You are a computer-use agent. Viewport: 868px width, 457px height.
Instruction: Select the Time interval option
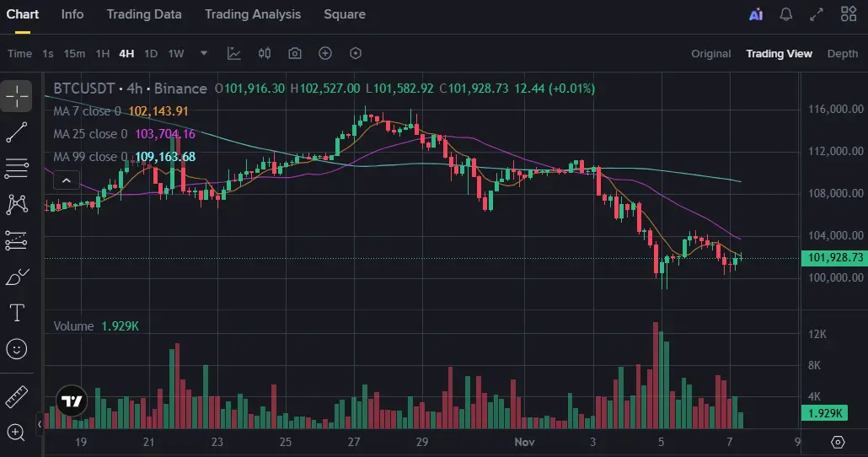tap(19, 54)
